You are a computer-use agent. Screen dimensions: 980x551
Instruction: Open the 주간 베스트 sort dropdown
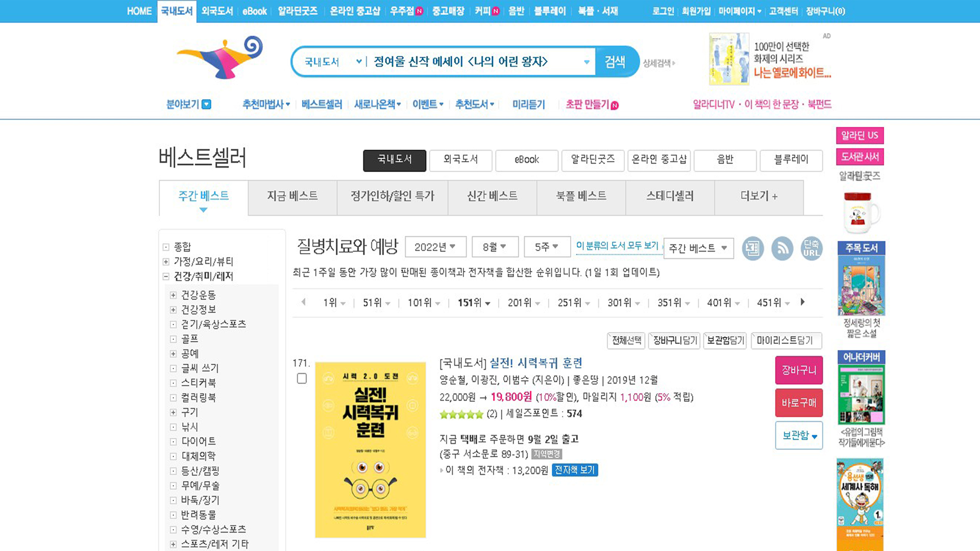698,248
